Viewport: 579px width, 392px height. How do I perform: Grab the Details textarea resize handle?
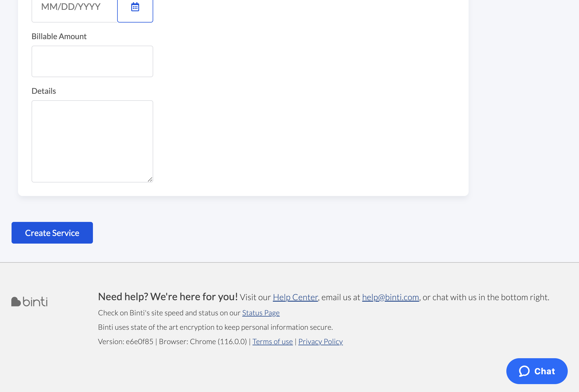click(150, 179)
